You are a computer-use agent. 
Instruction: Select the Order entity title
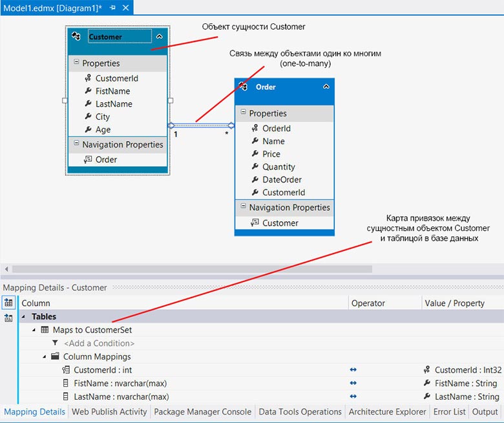pos(266,87)
